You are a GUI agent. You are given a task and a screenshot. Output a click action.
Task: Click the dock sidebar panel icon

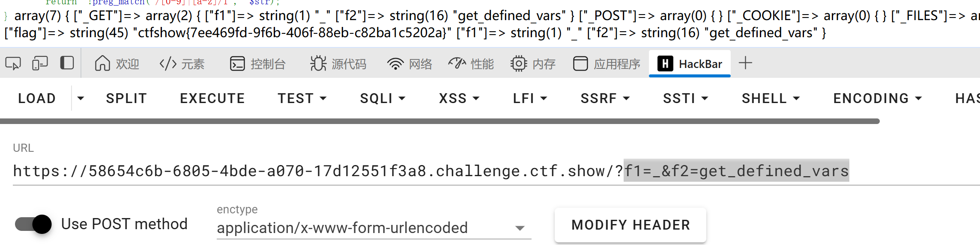coord(67,63)
